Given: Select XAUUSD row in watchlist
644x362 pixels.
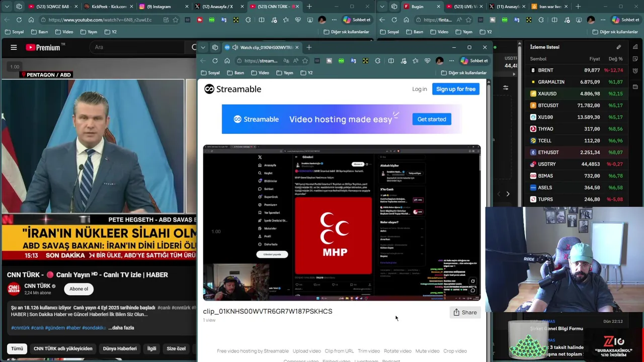Looking at the screenshot, I should pyautogui.click(x=578, y=94).
